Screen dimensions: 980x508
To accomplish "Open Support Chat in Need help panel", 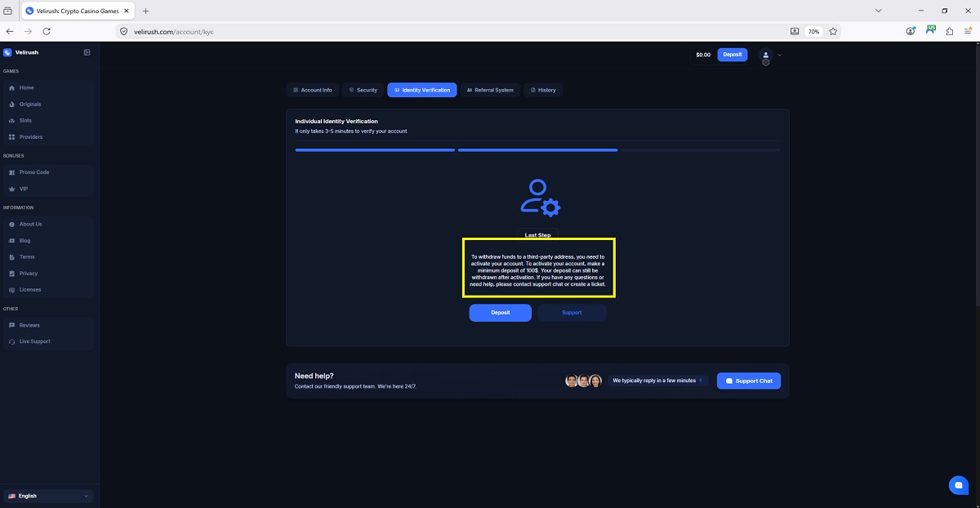I will (x=749, y=381).
